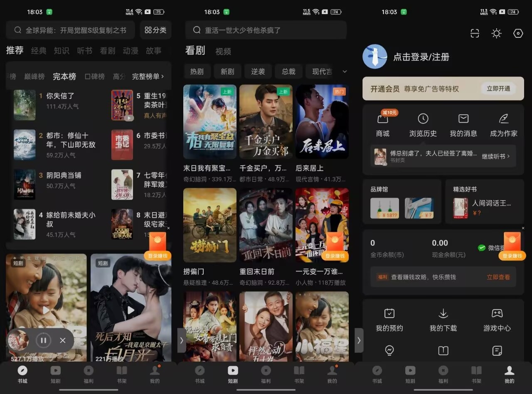
Task: Toggle light mode with the sun icon
Action: click(496, 34)
